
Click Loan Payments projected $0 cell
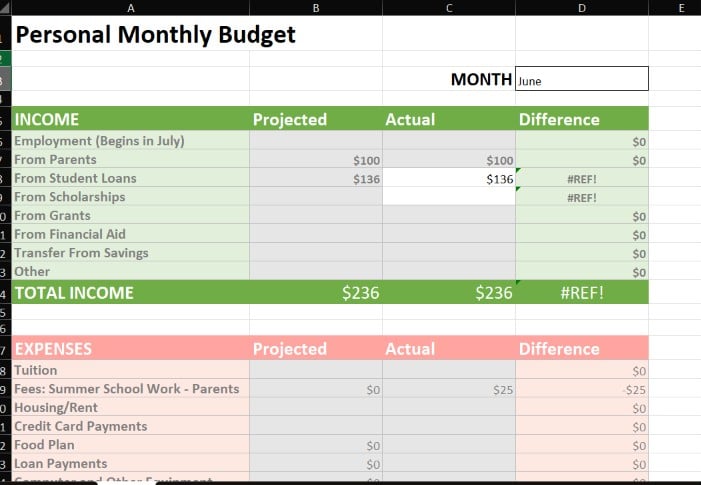[x=316, y=464]
